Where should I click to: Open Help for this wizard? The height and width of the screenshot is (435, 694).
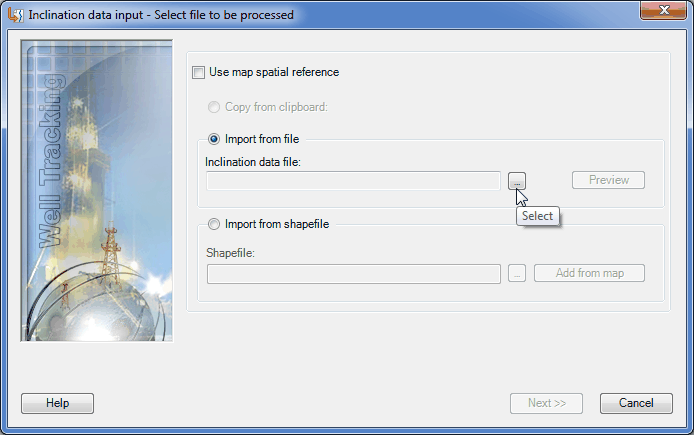coord(58,403)
